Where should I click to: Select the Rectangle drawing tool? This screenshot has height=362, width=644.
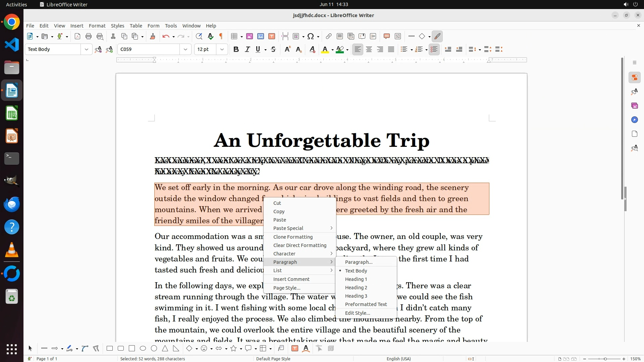coord(109,348)
